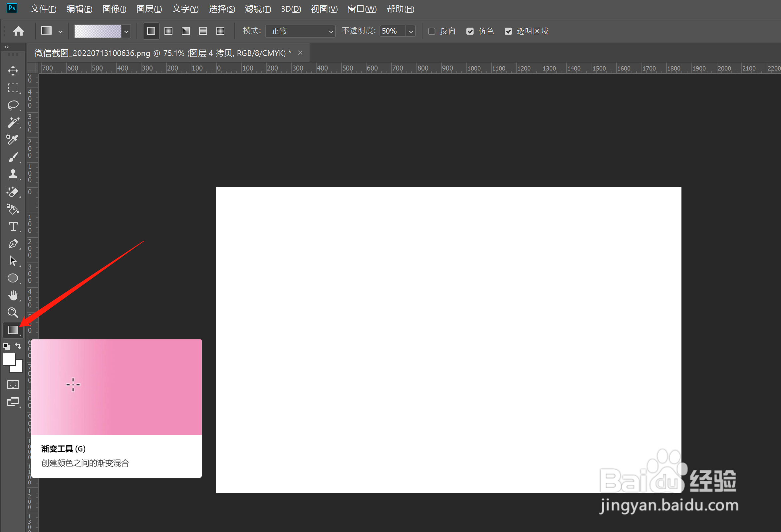
Task: Open the 滤镜(T) menu
Action: [258, 9]
